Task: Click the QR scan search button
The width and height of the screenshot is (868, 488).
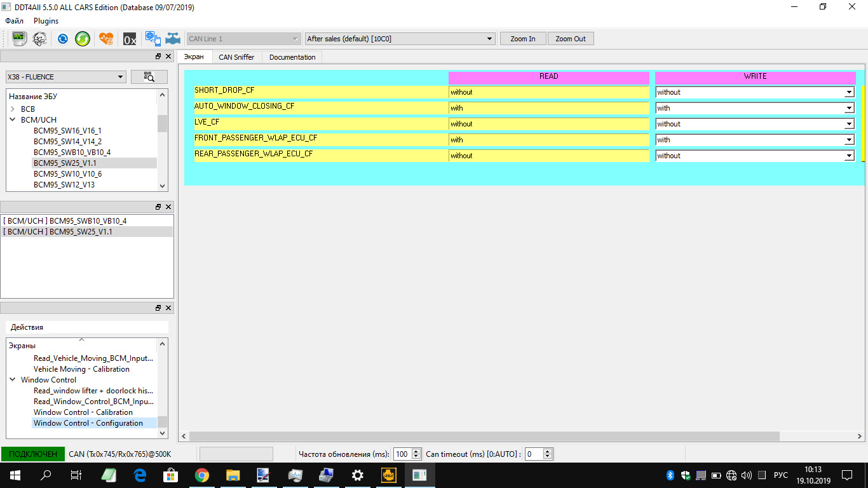Action: [149, 77]
